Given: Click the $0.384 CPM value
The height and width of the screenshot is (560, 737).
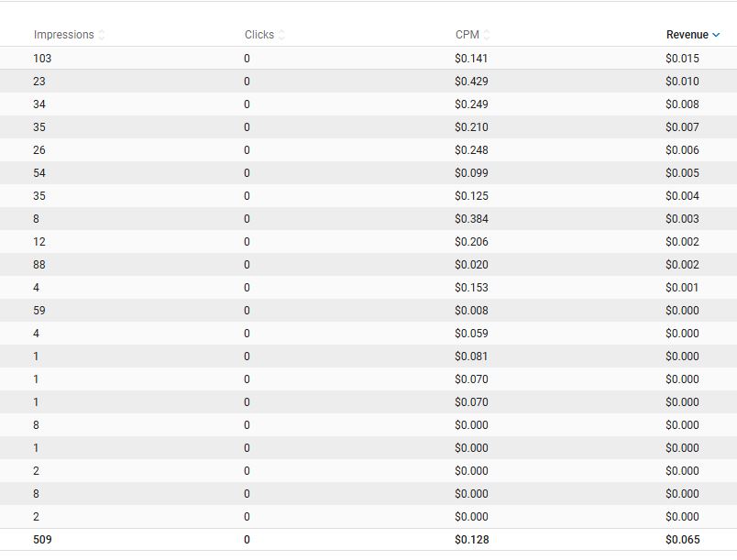Looking at the screenshot, I should 471,219.
